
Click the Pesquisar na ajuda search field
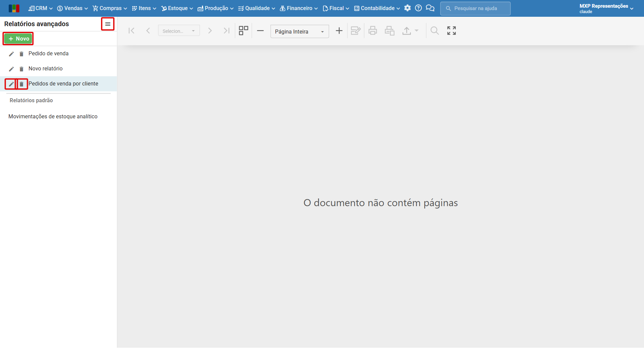[x=475, y=8]
